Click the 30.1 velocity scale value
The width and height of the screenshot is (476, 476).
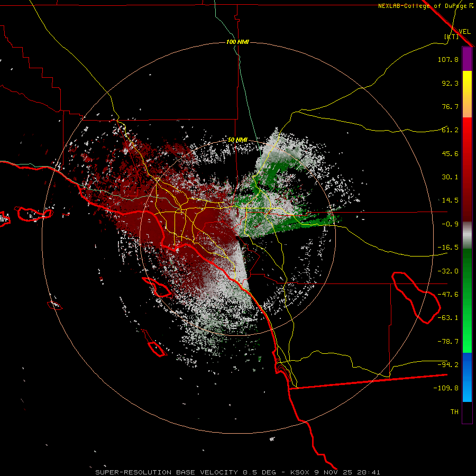coord(450,177)
